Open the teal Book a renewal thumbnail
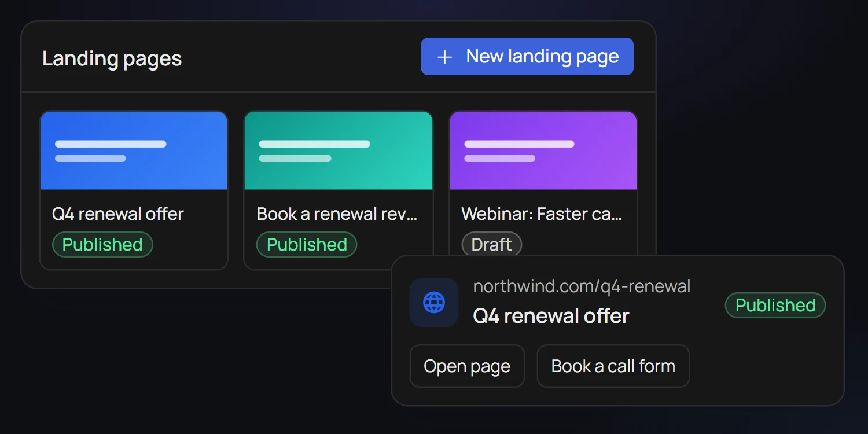868x434 pixels. click(339, 150)
